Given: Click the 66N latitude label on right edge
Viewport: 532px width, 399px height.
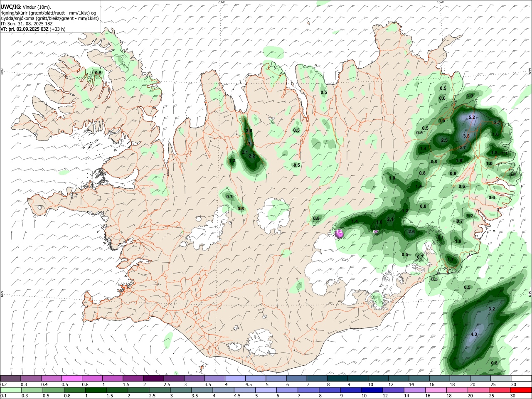Looking at the screenshot, I should 530,71.
